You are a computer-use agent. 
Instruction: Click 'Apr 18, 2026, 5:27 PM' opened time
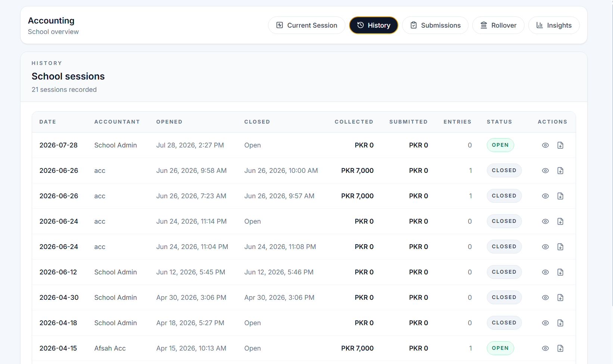tap(190, 323)
